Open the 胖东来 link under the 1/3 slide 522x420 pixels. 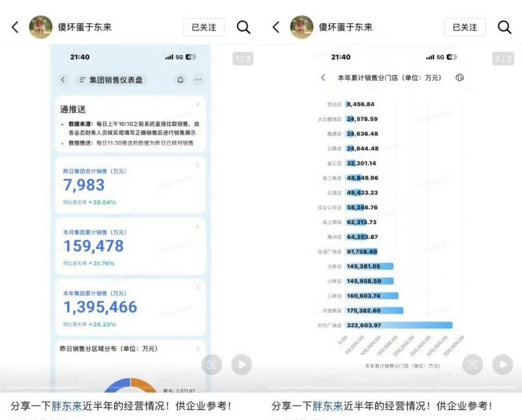point(67,406)
